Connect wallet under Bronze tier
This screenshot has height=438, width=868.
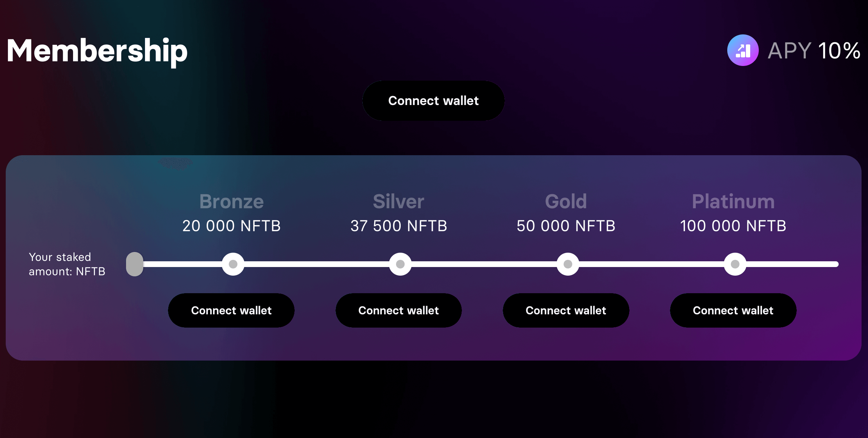[231, 310]
